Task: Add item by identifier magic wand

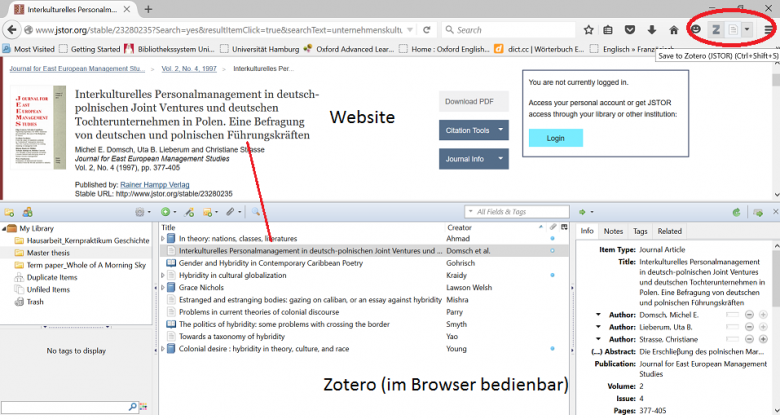Action: pyautogui.click(x=189, y=212)
